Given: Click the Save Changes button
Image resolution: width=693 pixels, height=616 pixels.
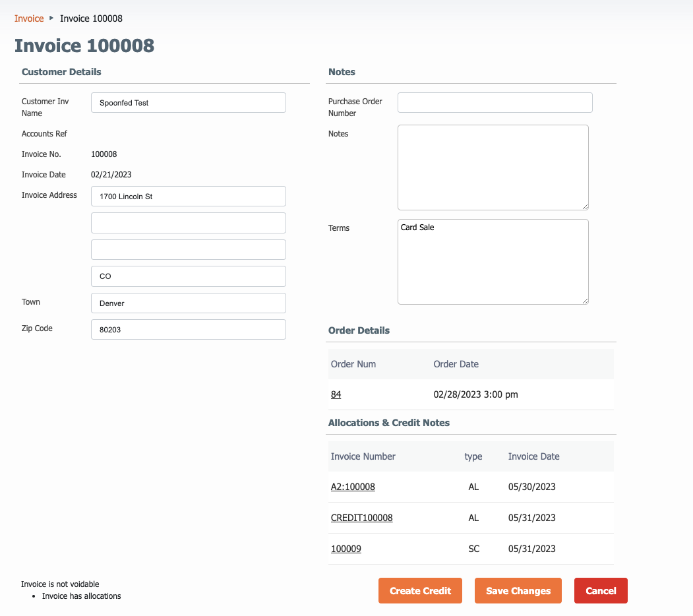Looking at the screenshot, I should click(518, 591).
